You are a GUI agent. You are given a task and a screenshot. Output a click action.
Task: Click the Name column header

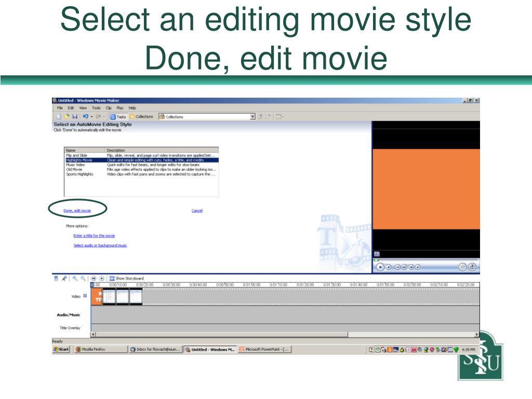click(x=85, y=150)
